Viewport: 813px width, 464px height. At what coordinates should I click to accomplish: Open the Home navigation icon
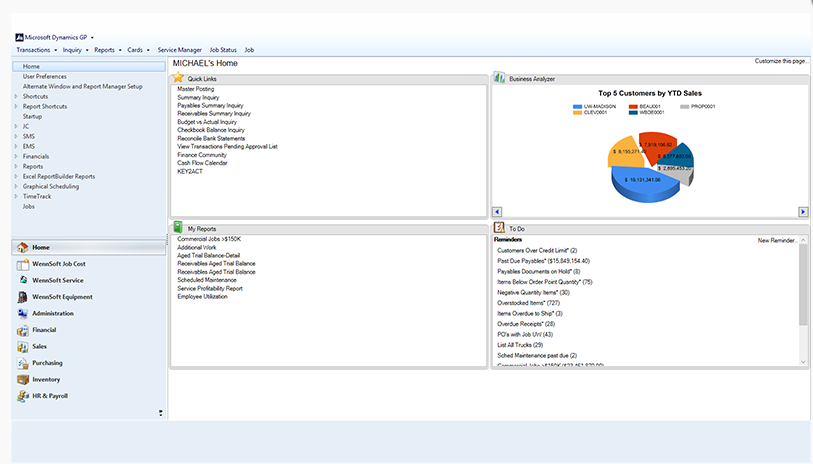tap(22, 247)
